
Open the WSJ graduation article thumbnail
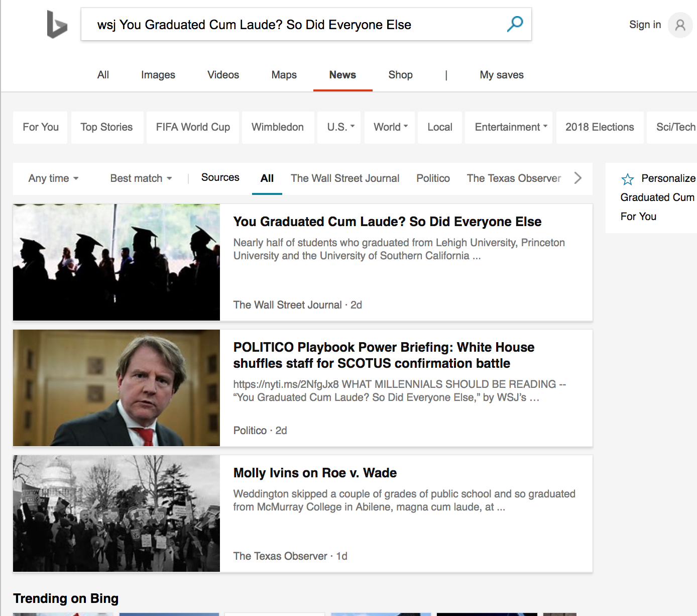click(x=116, y=262)
